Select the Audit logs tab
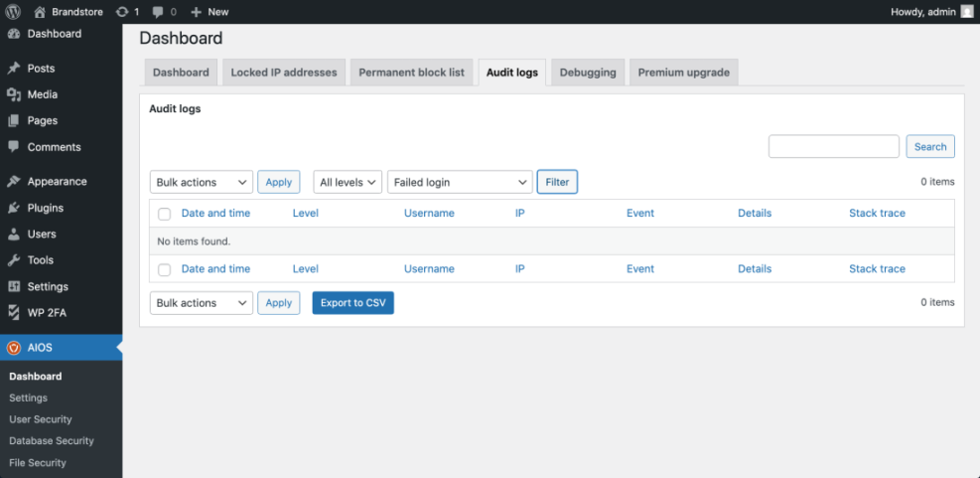This screenshot has width=980, height=478. click(x=512, y=72)
